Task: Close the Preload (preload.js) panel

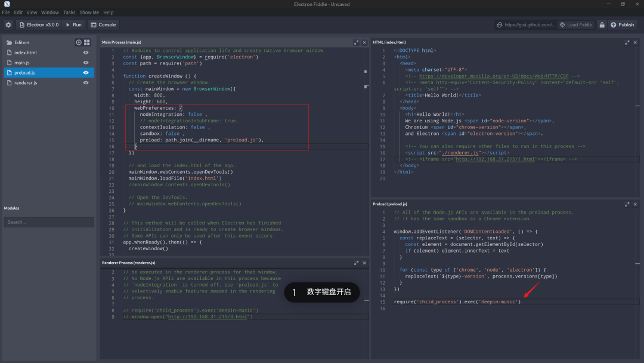Action: [635, 204]
